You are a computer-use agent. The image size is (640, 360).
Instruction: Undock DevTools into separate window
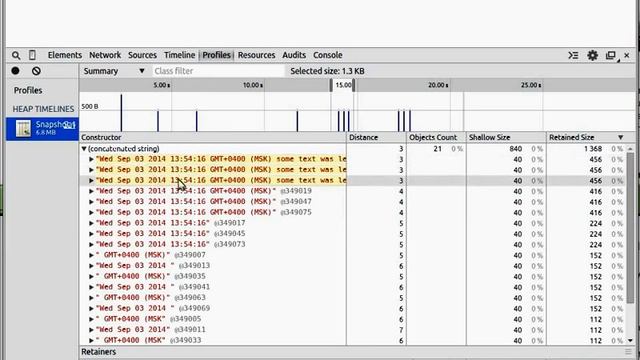click(x=611, y=55)
